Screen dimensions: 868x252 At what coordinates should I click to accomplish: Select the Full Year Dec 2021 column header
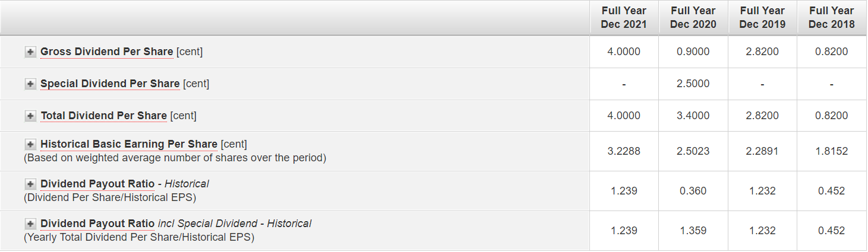[624, 18]
